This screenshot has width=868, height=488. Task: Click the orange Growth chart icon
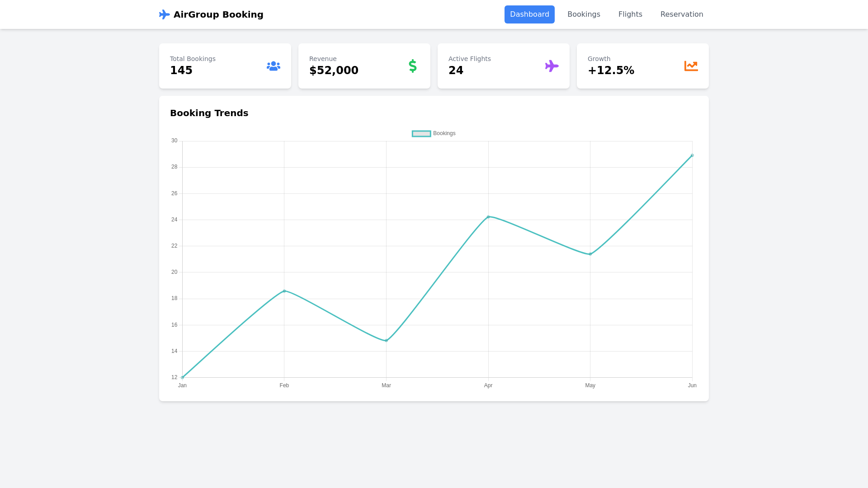click(691, 66)
